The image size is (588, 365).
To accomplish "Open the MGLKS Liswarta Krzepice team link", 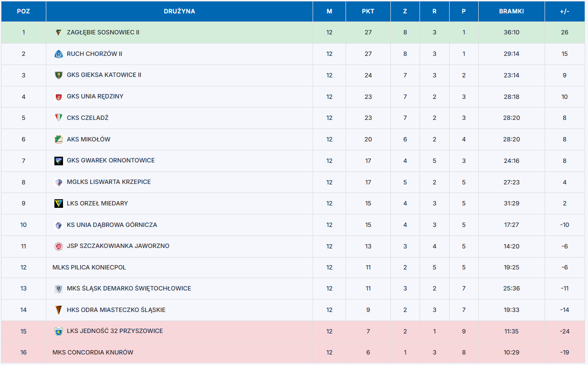I will pyautogui.click(x=109, y=182).
